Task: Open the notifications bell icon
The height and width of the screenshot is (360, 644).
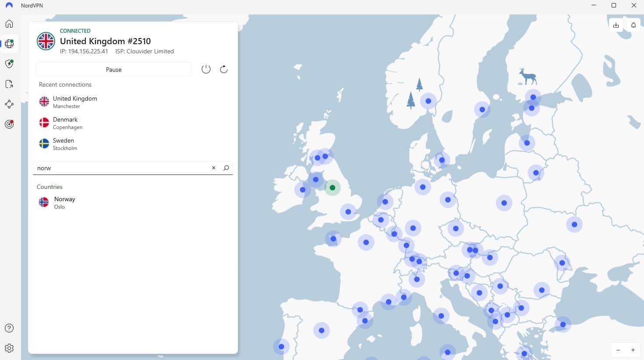Action: (x=633, y=25)
